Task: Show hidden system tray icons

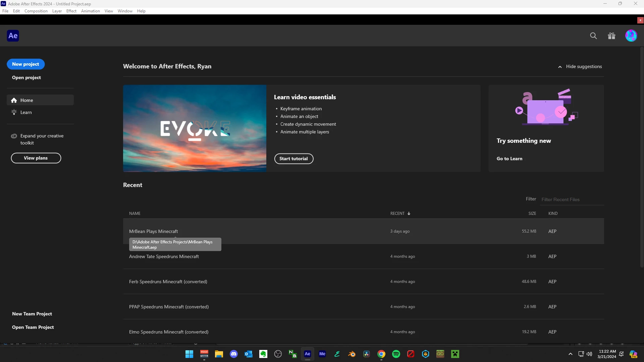Action: coord(570,354)
